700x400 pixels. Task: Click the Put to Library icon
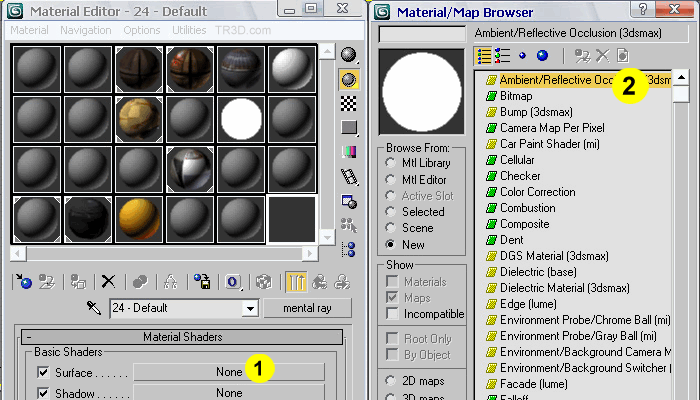(201, 282)
